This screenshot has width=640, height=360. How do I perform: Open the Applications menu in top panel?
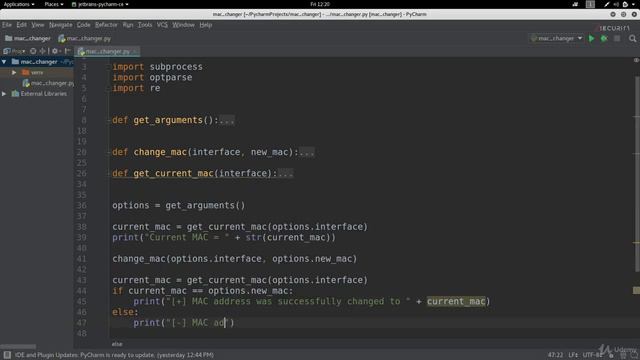(19, 4)
